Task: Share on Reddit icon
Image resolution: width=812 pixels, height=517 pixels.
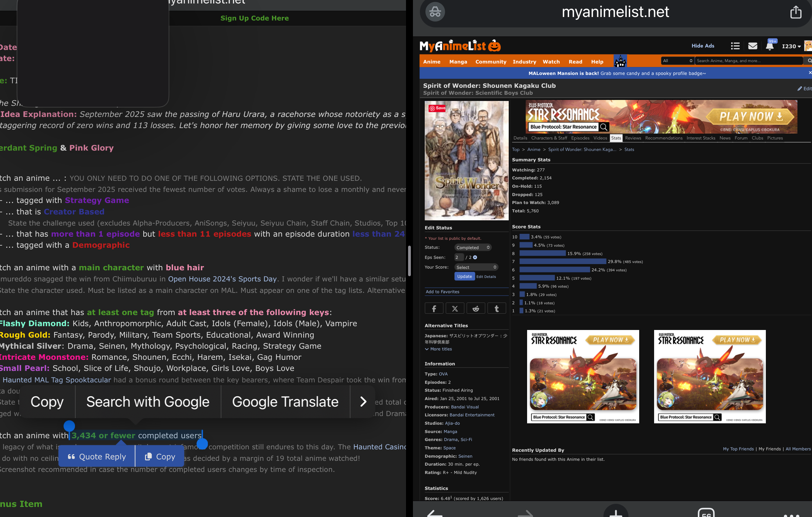Action: [x=476, y=308]
